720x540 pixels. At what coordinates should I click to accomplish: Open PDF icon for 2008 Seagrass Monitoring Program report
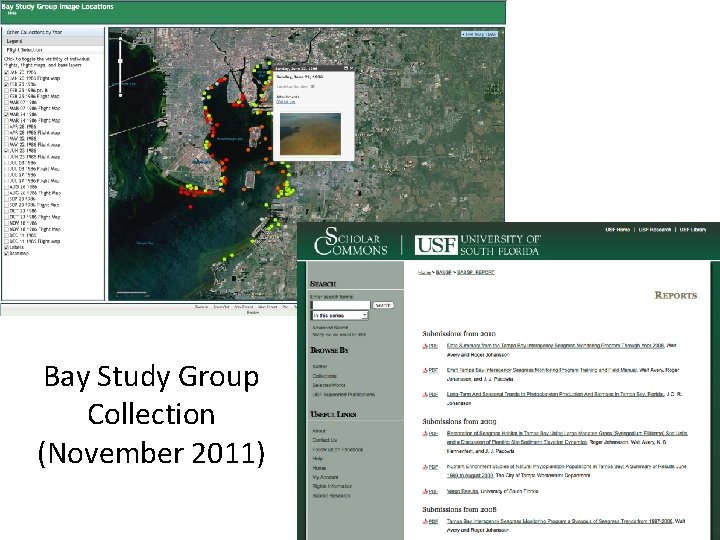tap(430, 522)
